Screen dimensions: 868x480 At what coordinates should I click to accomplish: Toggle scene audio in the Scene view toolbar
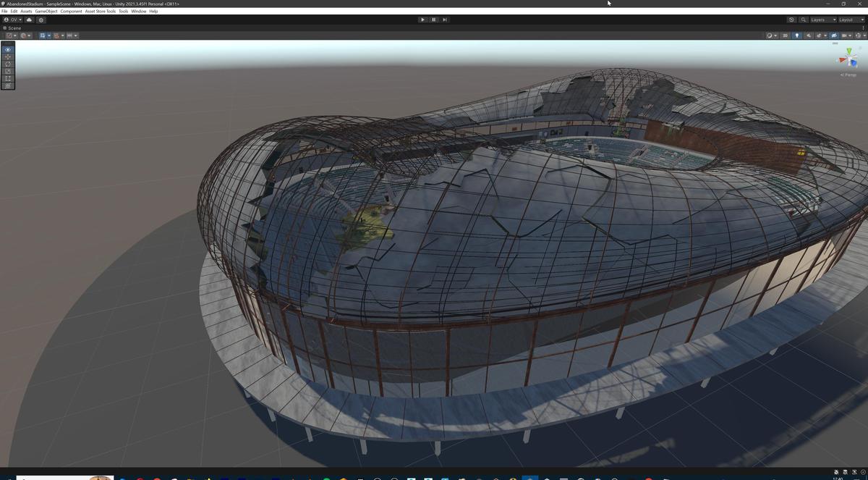click(809, 35)
